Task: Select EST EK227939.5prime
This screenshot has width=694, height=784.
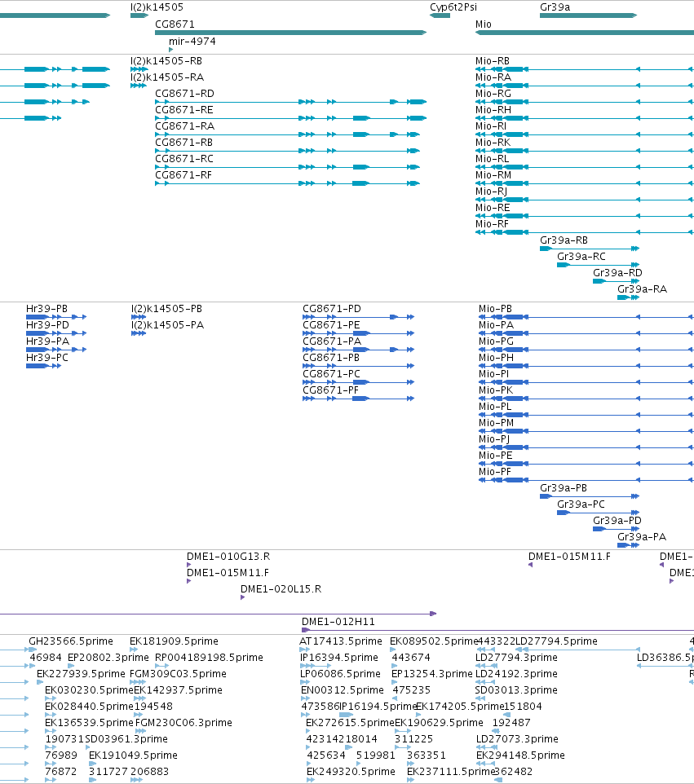Action: click(x=81, y=674)
